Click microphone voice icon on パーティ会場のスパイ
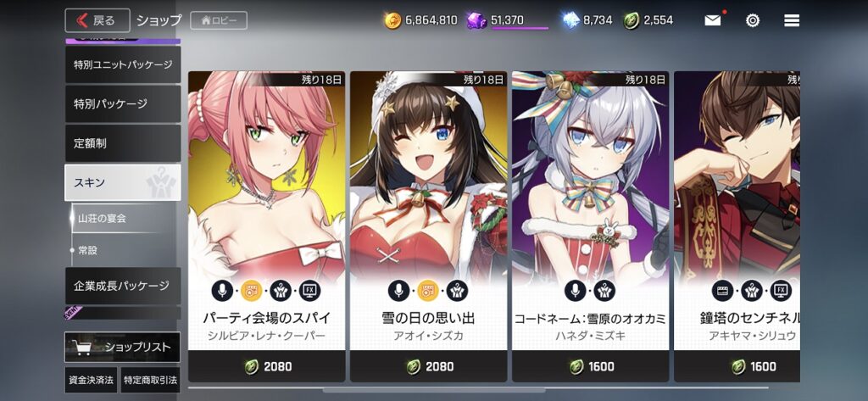 (223, 290)
